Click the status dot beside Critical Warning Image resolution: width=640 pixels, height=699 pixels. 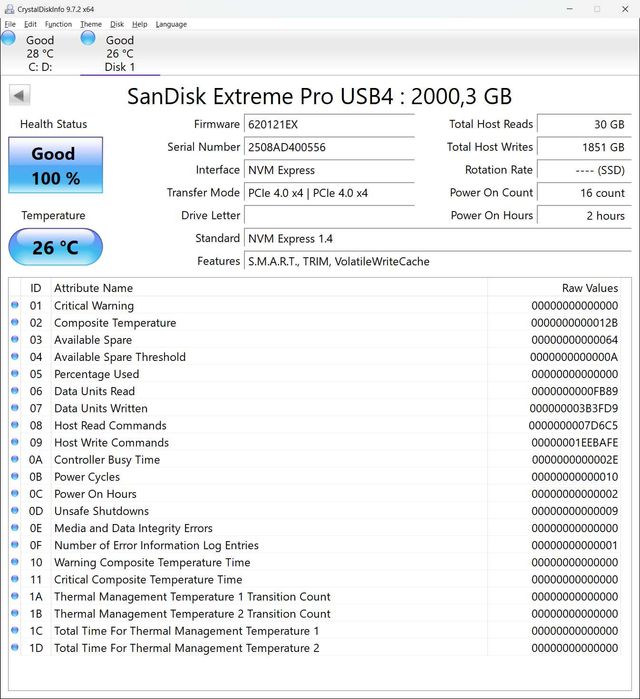click(x=15, y=305)
